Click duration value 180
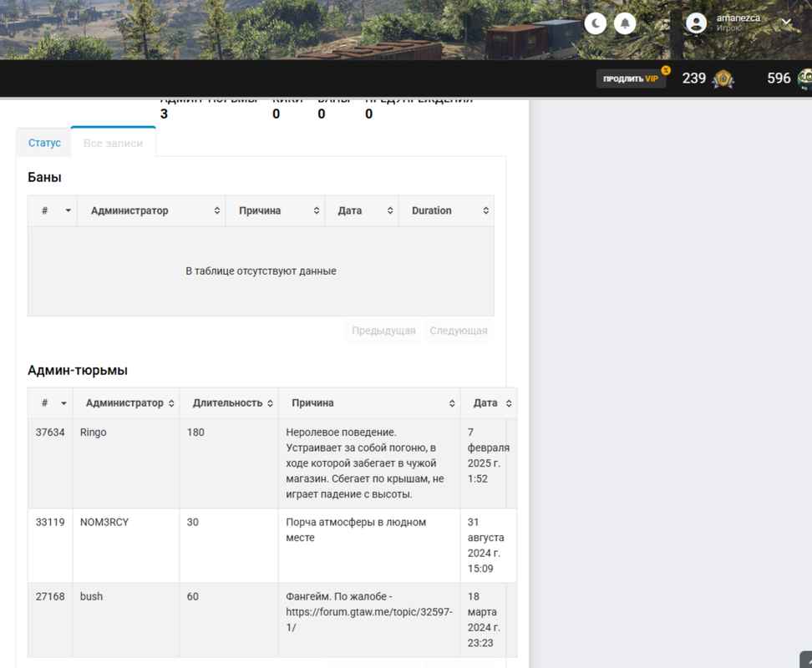The height and width of the screenshot is (668, 812). pos(195,432)
